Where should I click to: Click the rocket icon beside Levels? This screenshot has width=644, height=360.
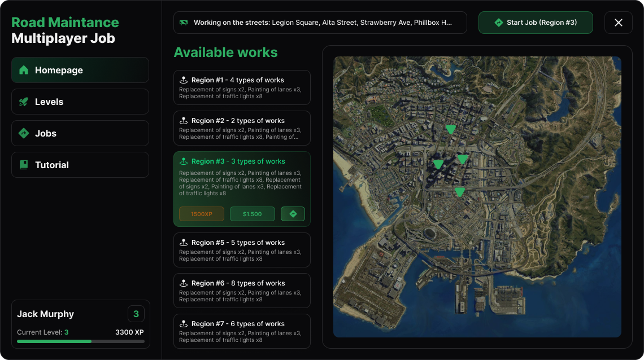(24, 102)
